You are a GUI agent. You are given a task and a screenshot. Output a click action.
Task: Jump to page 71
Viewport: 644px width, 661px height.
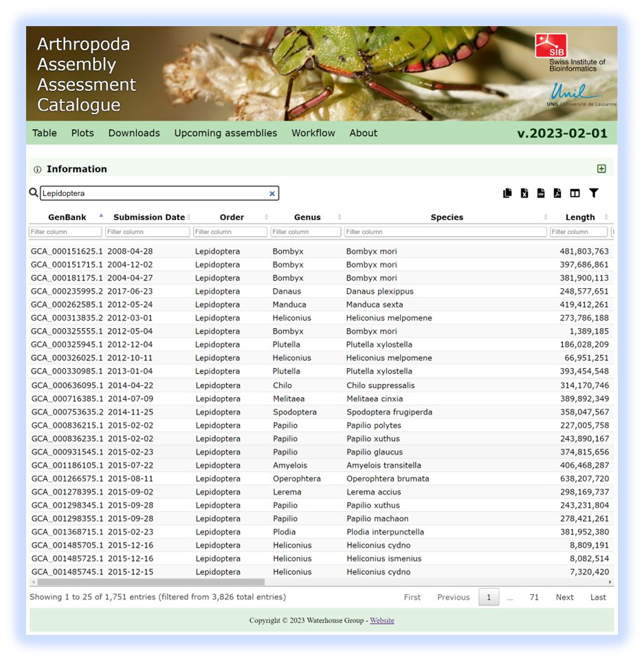(534, 597)
